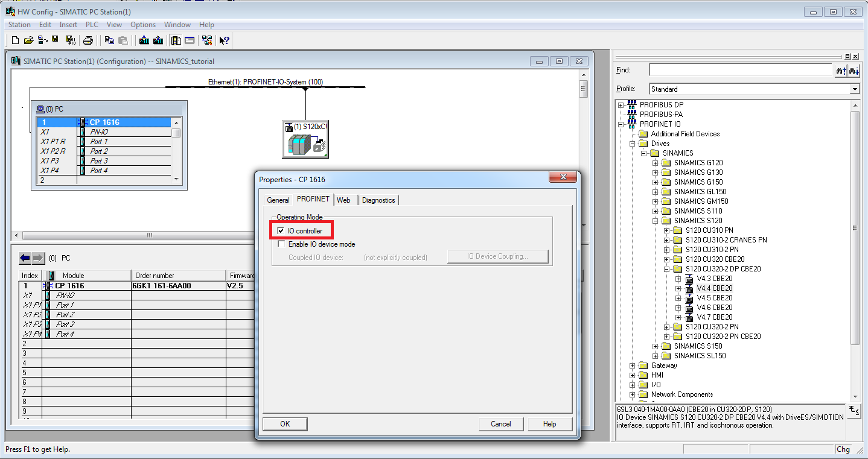
Task: Select CP 1616 row in PC rack
Action: pos(104,122)
